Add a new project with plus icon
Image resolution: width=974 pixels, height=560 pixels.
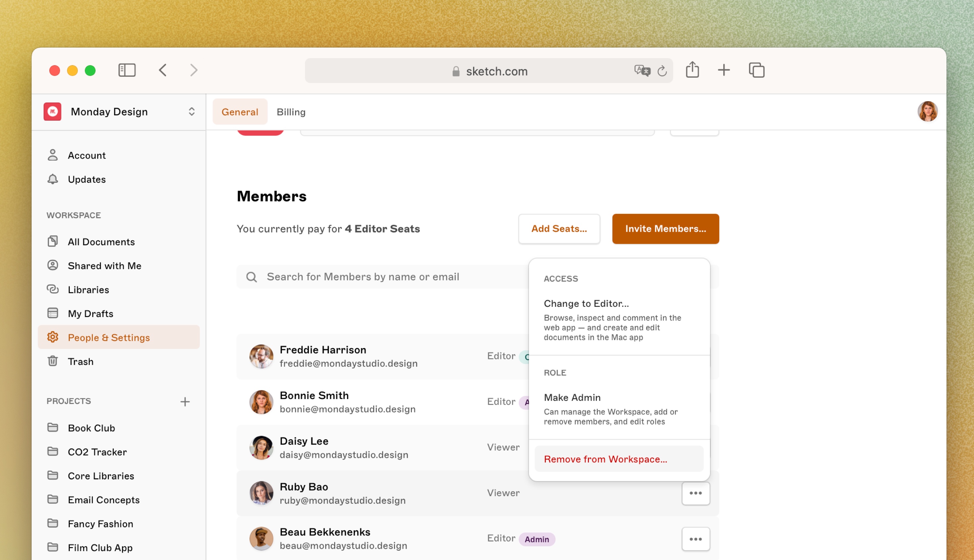[x=185, y=402]
